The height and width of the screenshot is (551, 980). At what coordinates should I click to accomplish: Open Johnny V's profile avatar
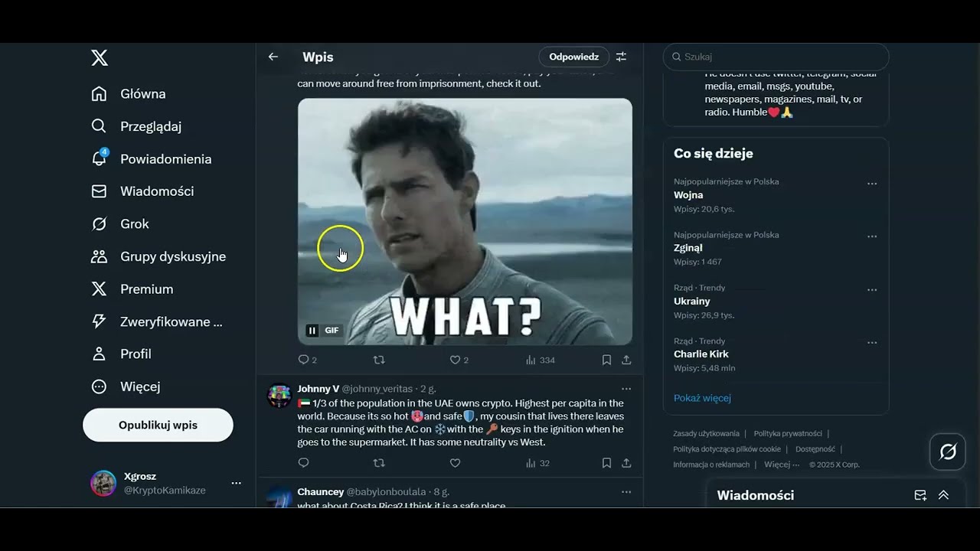tap(279, 396)
